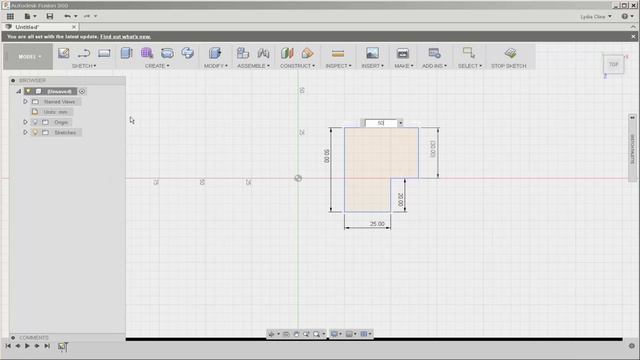
Task: Open the ADD-INS dropdown menu
Action: (x=434, y=66)
